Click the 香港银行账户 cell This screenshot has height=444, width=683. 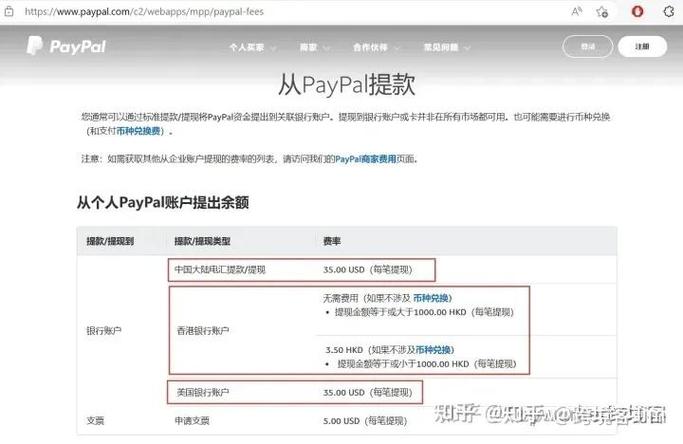coord(203,331)
